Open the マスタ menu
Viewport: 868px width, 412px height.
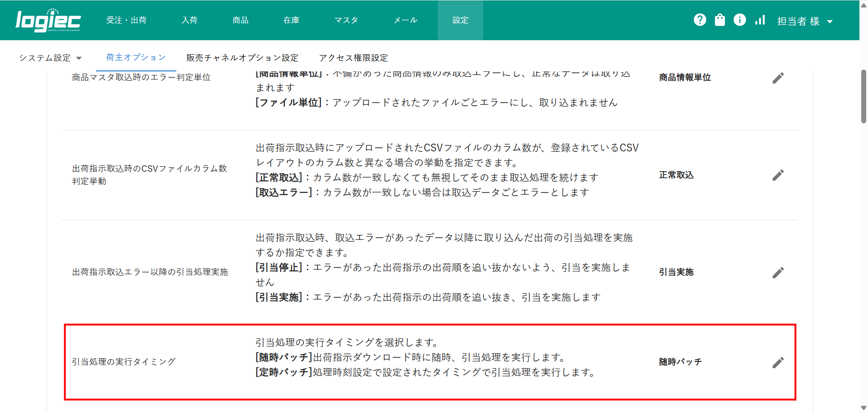point(346,20)
